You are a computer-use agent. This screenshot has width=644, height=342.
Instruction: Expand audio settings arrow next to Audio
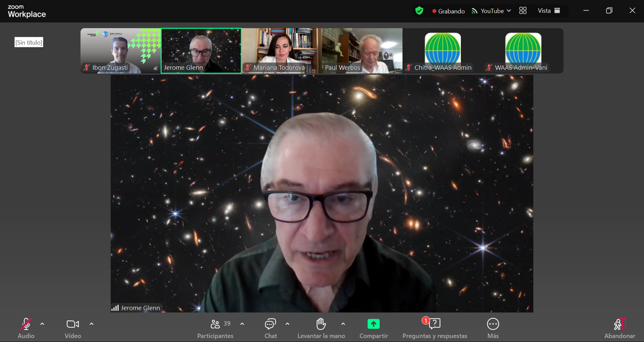coord(42,324)
